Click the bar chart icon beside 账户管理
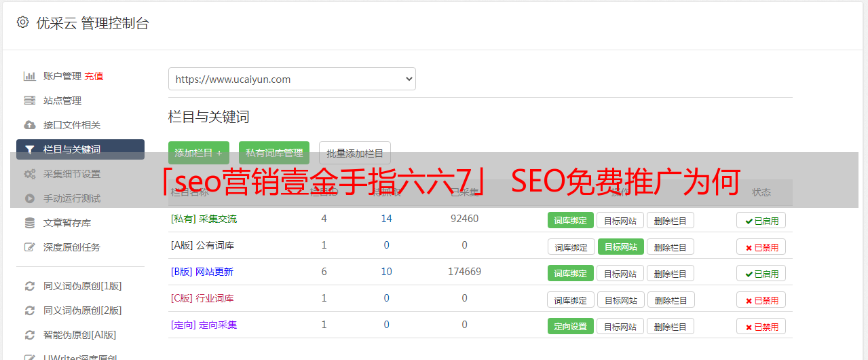868x360 pixels. (29, 76)
